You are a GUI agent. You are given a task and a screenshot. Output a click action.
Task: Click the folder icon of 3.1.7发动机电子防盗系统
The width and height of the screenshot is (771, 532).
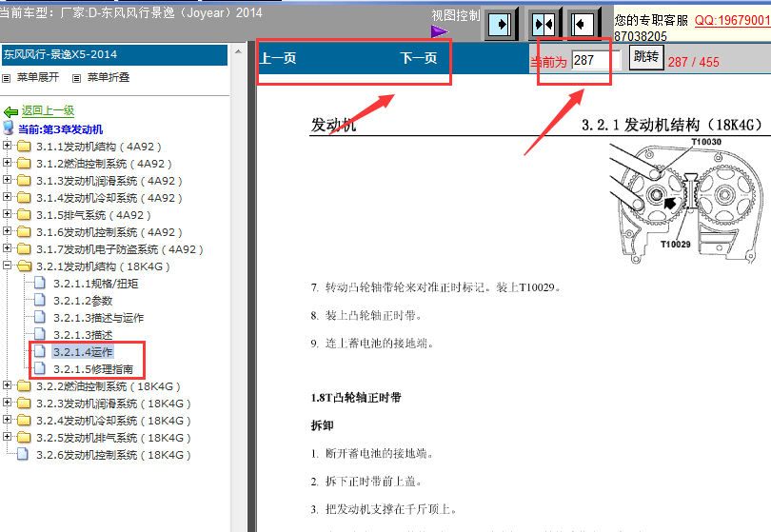click(24, 249)
